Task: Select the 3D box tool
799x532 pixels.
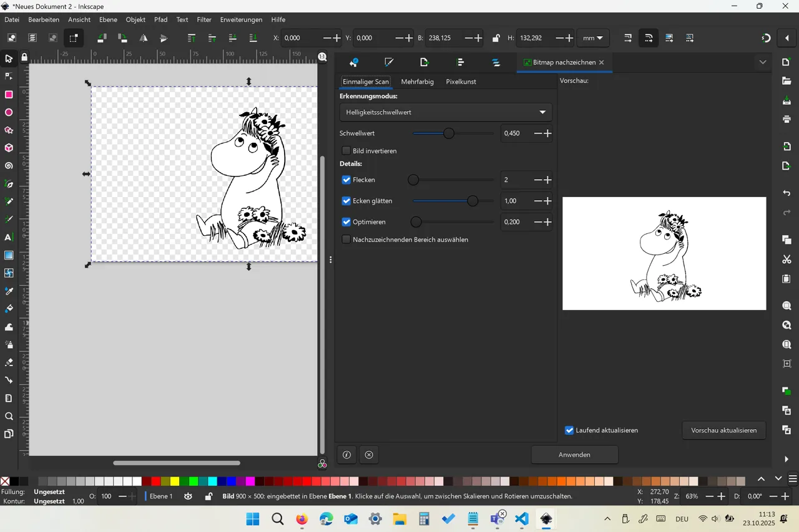Action: (9, 148)
